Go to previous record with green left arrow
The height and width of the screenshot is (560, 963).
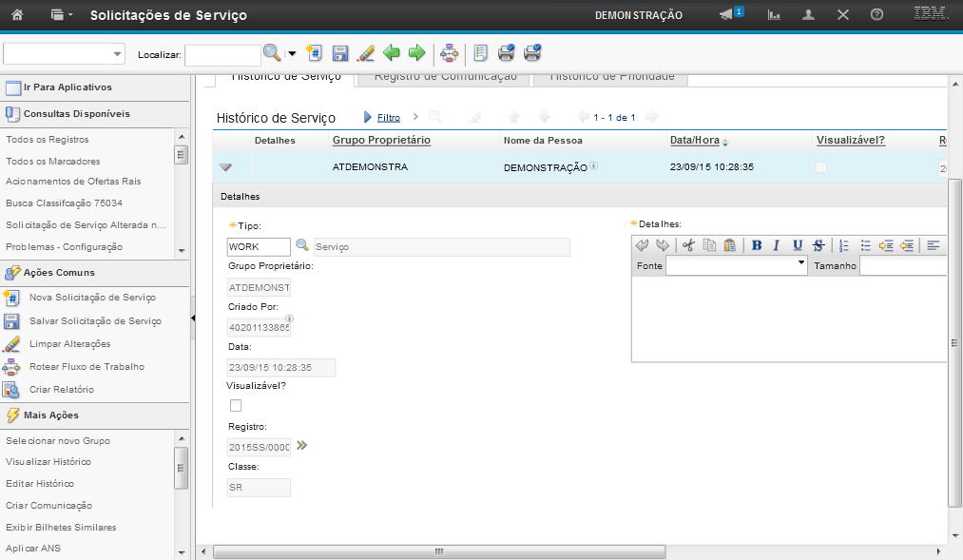click(391, 53)
